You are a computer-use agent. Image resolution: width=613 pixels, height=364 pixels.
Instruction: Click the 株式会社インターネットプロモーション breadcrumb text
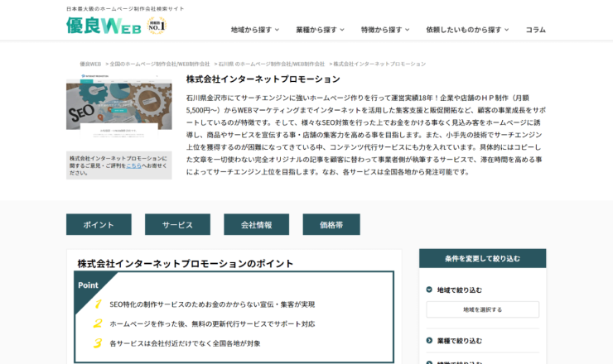coord(379,64)
